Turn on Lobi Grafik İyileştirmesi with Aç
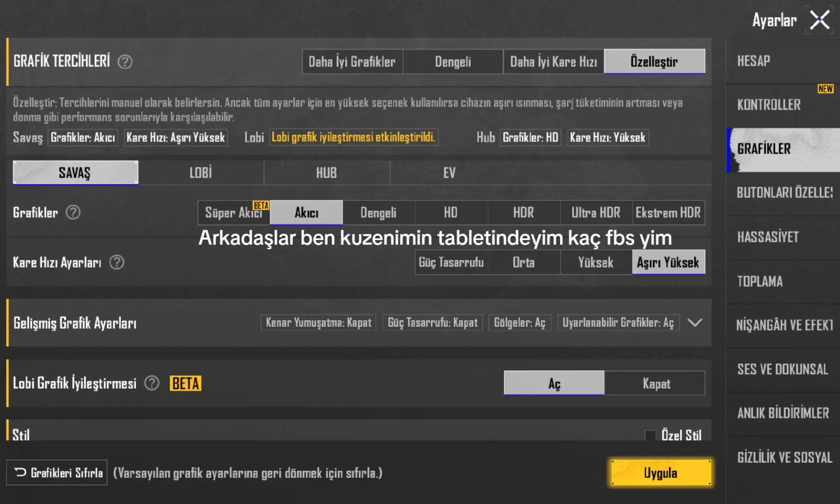 (554, 383)
